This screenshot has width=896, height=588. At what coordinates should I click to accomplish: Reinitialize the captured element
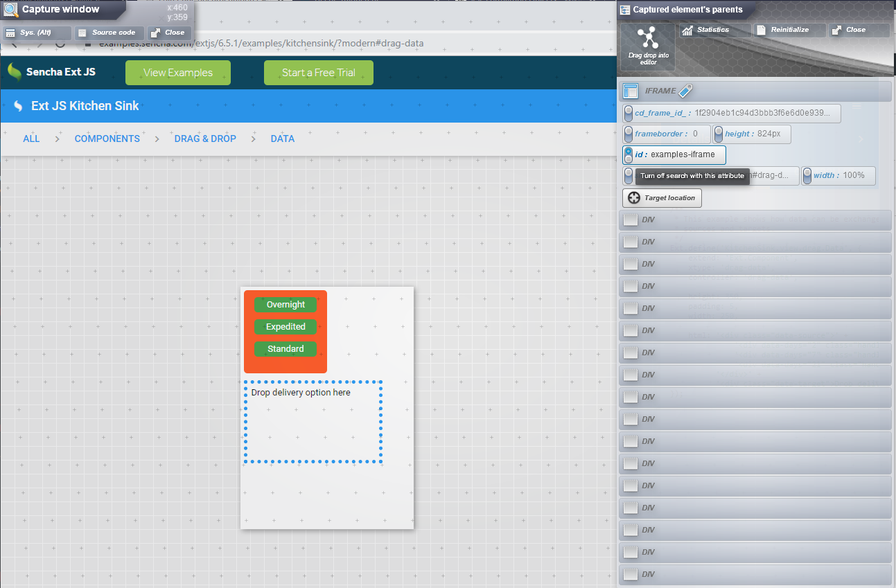tap(789, 29)
